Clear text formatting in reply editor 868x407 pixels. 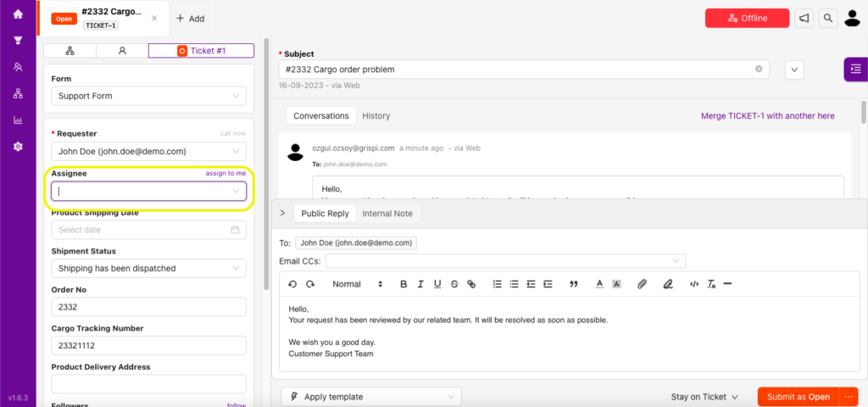[711, 284]
